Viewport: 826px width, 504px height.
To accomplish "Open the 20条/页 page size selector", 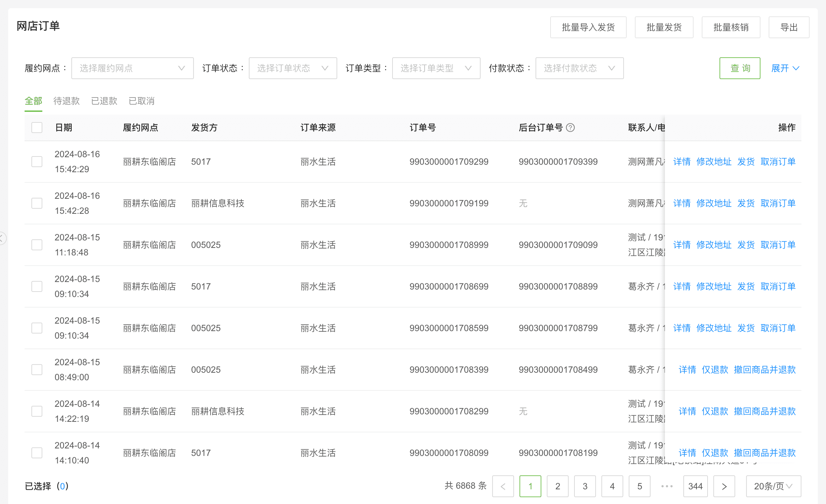I will (x=773, y=486).
